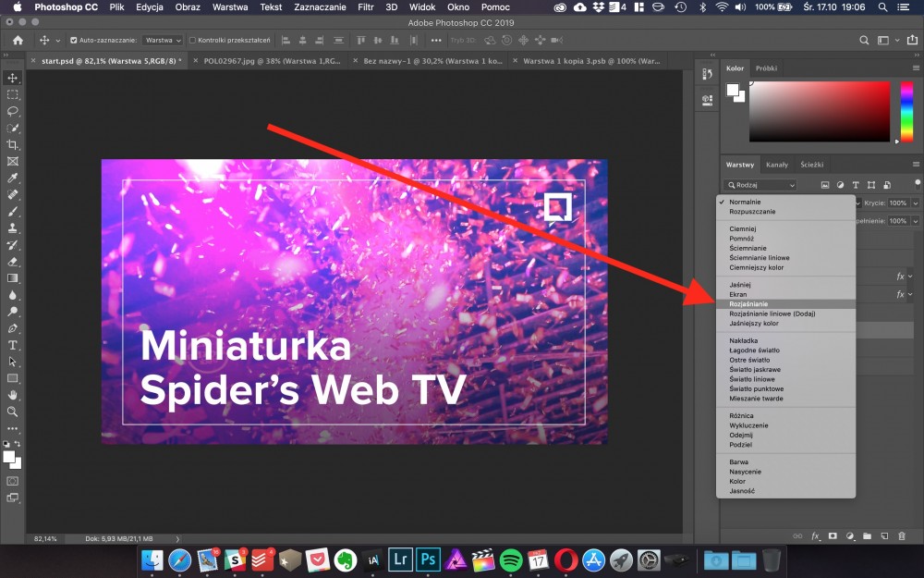
Task: Select the Zoom tool
Action: coord(12,412)
